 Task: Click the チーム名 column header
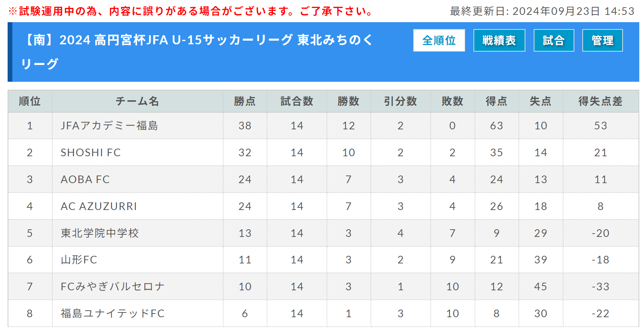pyautogui.click(x=138, y=101)
